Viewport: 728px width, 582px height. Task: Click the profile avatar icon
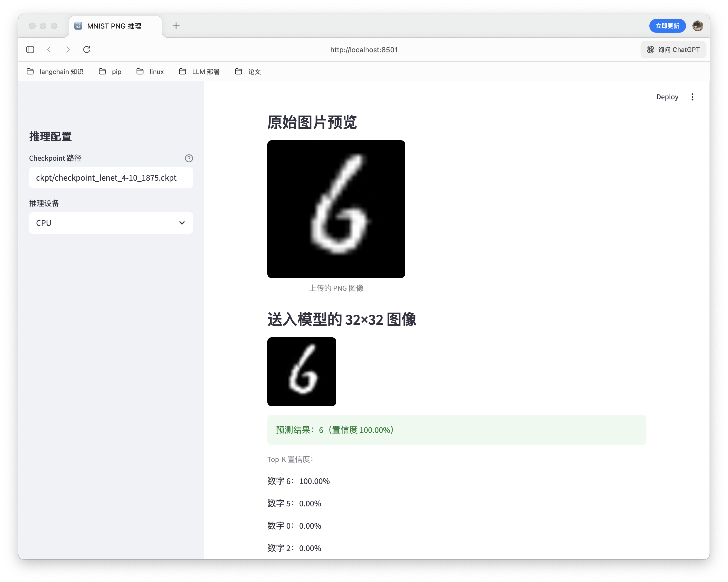coord(698,26)
